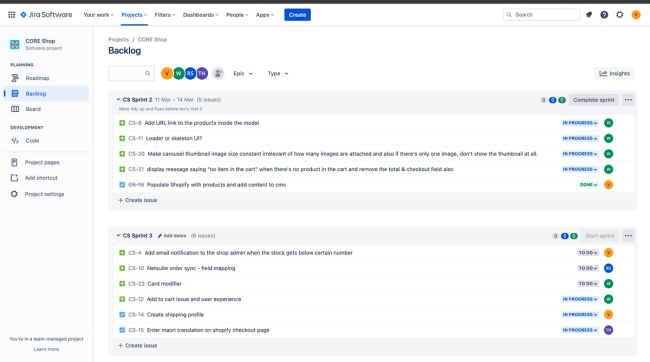This screenshot has height=362, width=650.
Task: Click the task type icon for CS-14
Action: point(122,315)
